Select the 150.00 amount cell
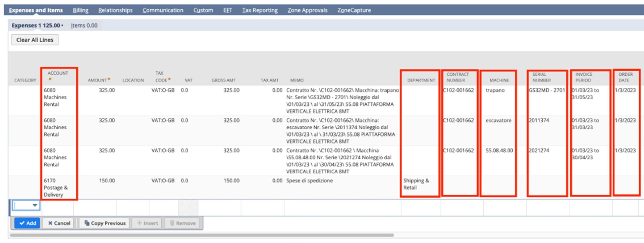The height and width of the screenshot is (243, 644). pyautogui.click(x=107, y=180)
